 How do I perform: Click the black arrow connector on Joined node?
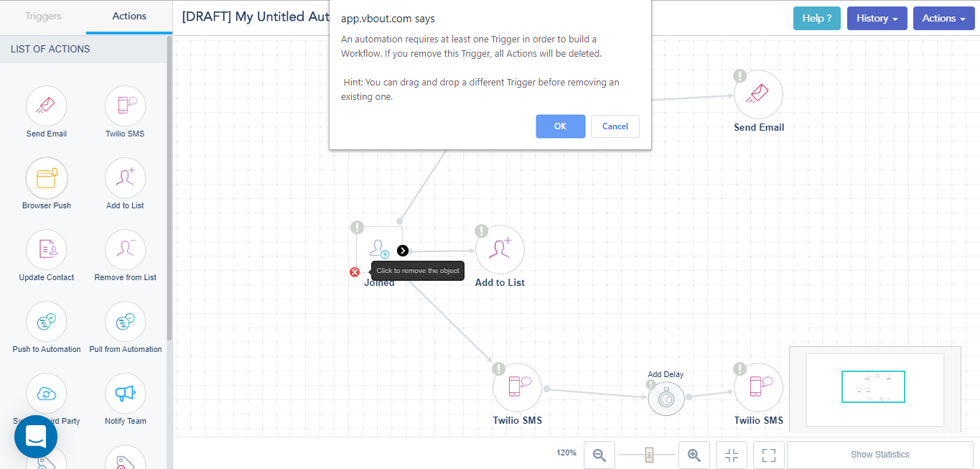(x=403, y=250)
